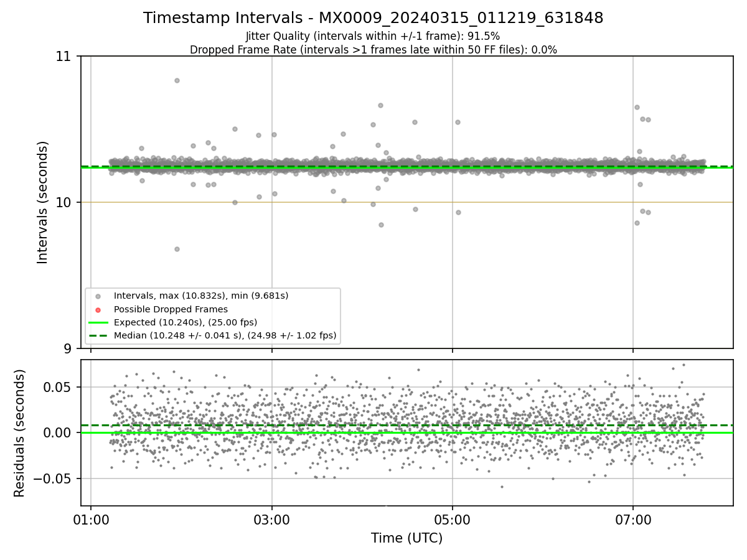Click the red dropped-frames marker in legend
Image resolution: width=747 pixels, height=560 pixels.
tap(98, 309)
